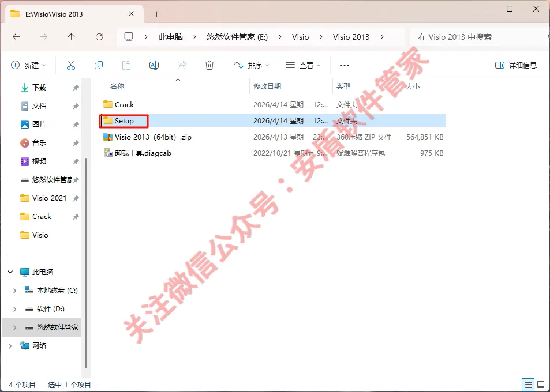
Task: Open the 新建 (New) menu
Action: tap(28, 65)
